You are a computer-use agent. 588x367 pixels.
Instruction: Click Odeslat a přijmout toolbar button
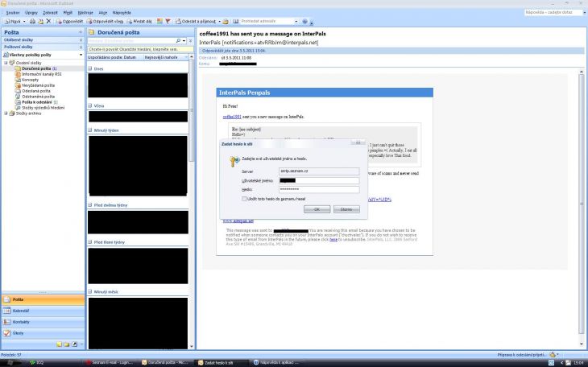tap(196, 22)
